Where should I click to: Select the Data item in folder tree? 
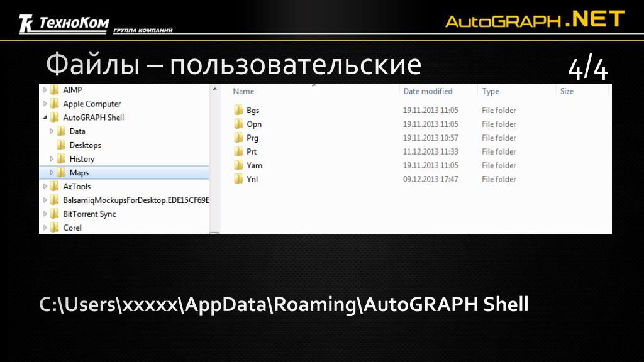pyautogui.click(x=77, y=131)
